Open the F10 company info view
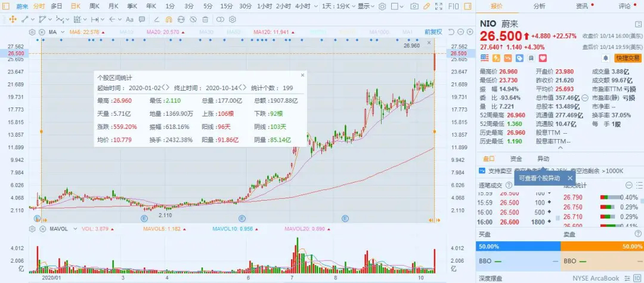Image resolution: width=644 pixels, height=283 pixels. point(453,6)
